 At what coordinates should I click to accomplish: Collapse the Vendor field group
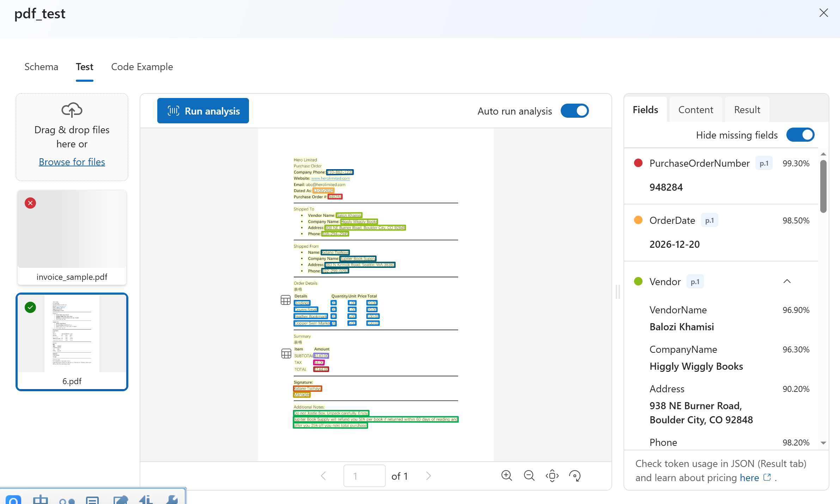[787, 281]
